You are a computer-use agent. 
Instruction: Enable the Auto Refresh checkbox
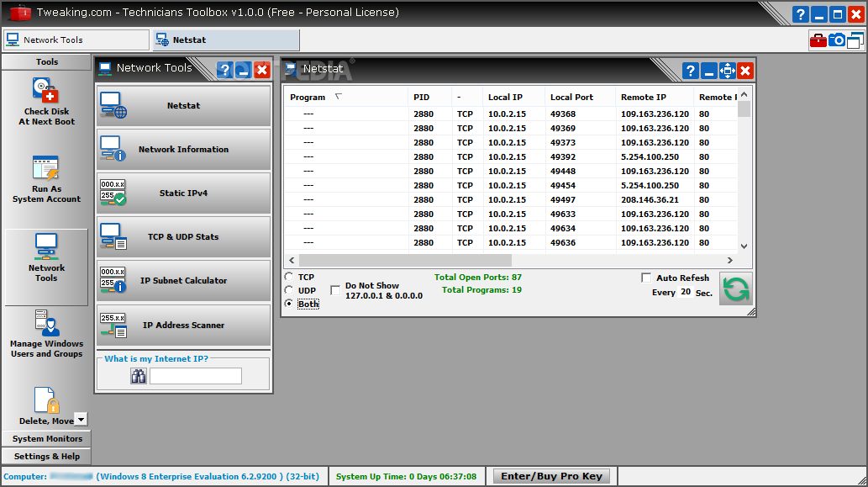pos(646,278)
